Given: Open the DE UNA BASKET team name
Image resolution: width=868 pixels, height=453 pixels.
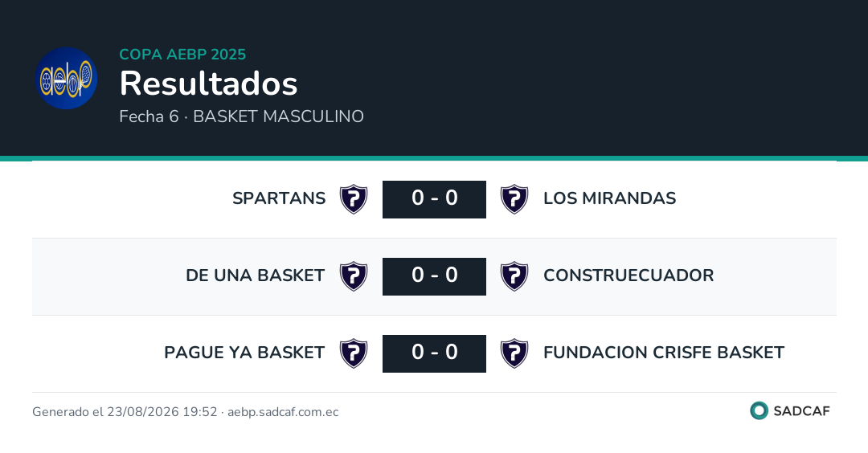Looking at the screenshot, I should click(x=256, y=275).
